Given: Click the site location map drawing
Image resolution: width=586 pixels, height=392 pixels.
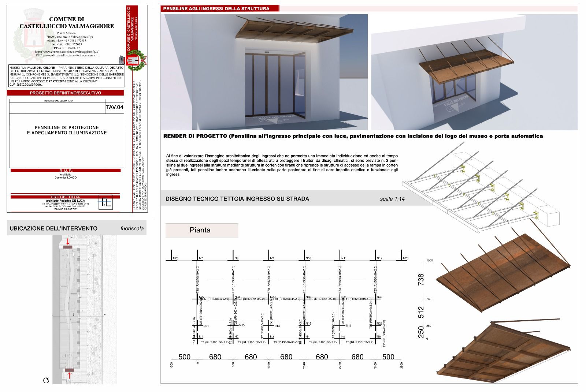Looking at the screenshot, I should (x=85, y=310).
